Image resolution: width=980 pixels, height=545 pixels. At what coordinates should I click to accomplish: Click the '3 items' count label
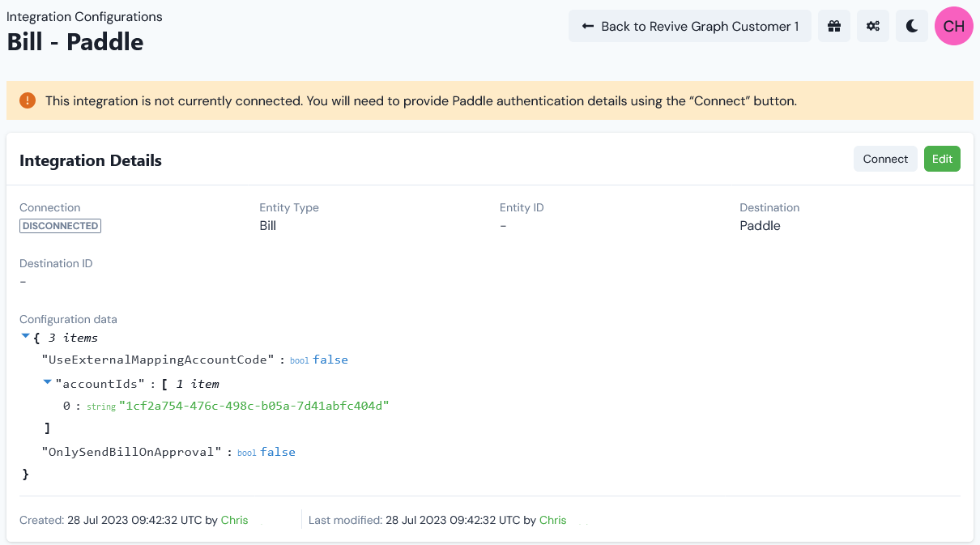coord(73,338)
